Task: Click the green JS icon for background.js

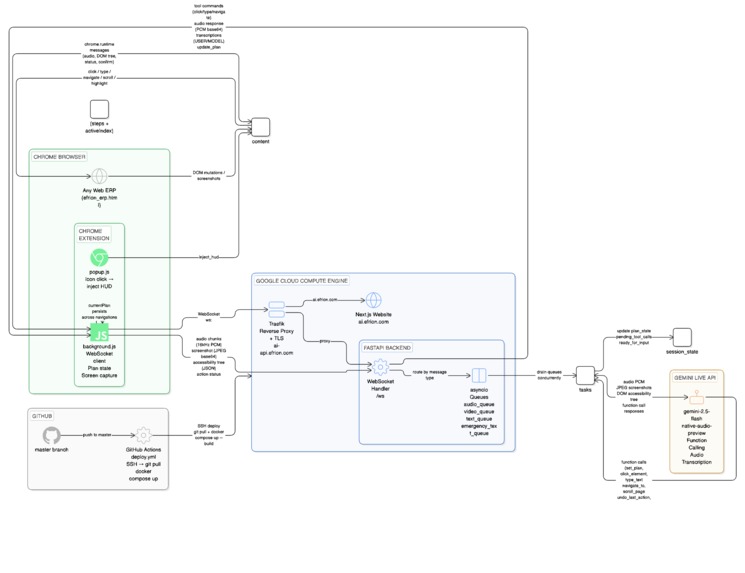Action: 100,333
